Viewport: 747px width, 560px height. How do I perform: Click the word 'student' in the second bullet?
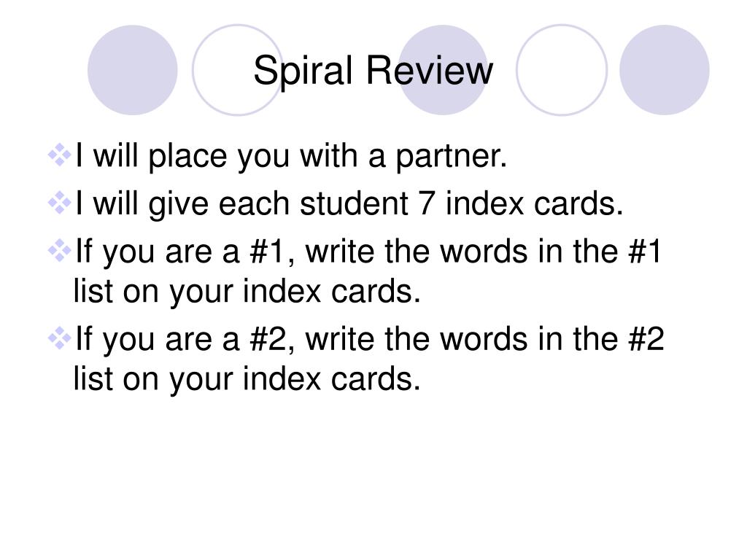pos(354,203)
